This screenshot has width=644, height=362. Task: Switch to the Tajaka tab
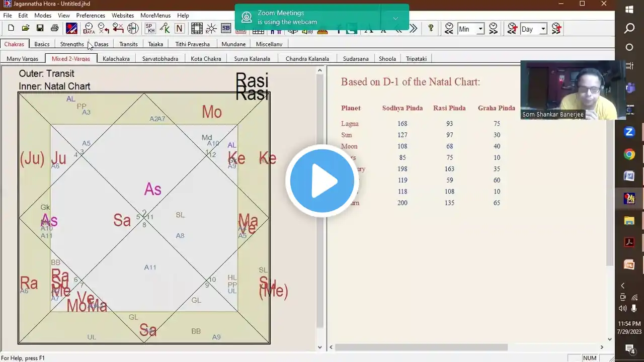155,44
